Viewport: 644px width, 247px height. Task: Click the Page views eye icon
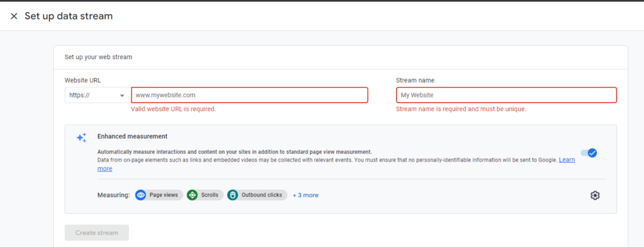point(141,195)
